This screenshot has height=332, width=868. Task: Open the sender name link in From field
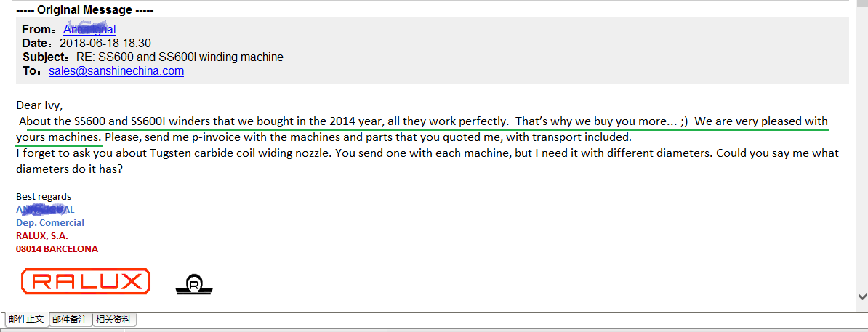pyautogui.click(x=89, y=30)
